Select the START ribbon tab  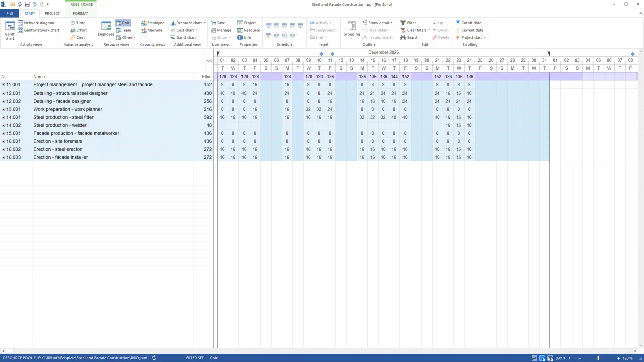click(30, 14)
